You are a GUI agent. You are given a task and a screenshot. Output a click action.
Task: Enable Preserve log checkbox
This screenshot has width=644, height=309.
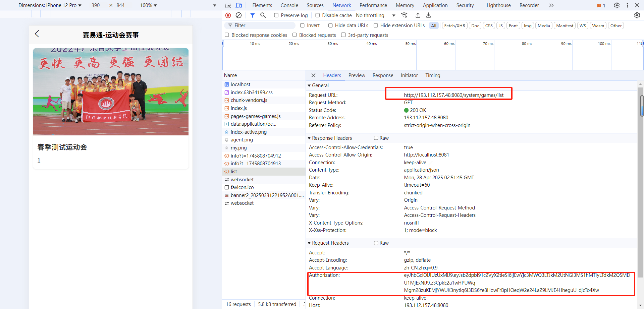tap(276, 15)
